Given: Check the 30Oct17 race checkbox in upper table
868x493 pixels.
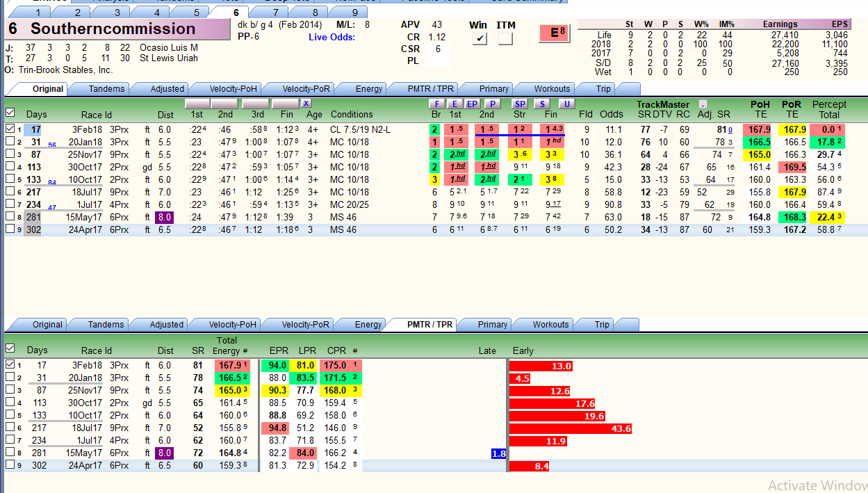Looking at the screenshot, I should (10, 167).
